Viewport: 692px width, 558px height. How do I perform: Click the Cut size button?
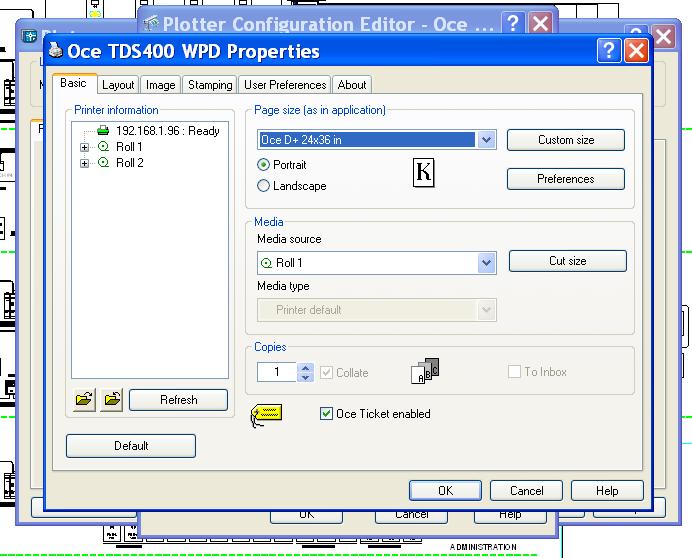[568, 261]
